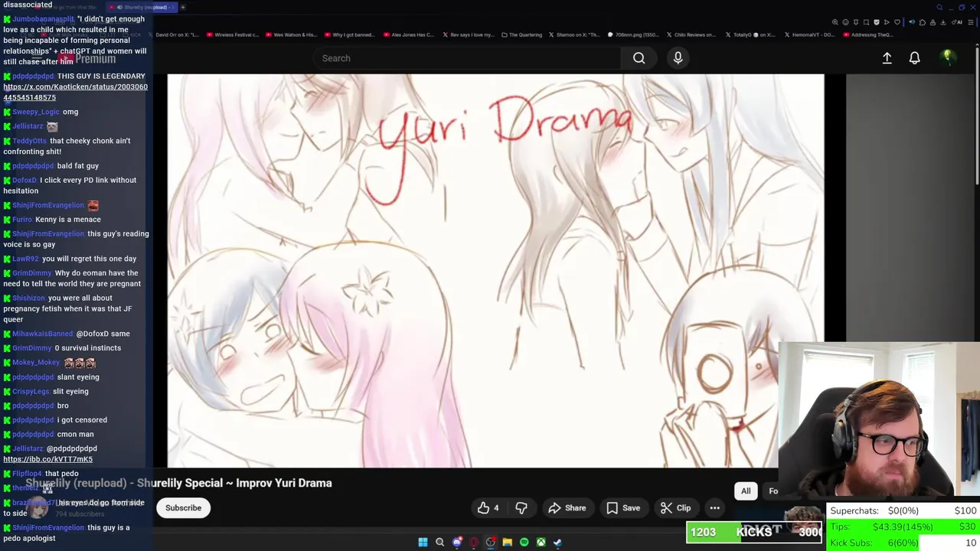This screenshot has width=980, height=551.
Task: Open OBS Studio from taskbar
Action: [491, 542]
